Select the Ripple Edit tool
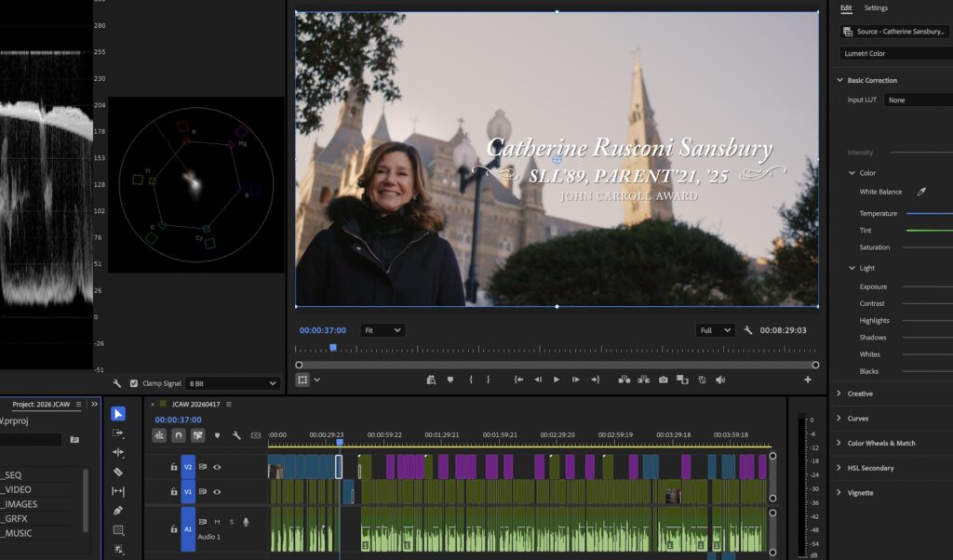The image size is (953, 560). 118,452
